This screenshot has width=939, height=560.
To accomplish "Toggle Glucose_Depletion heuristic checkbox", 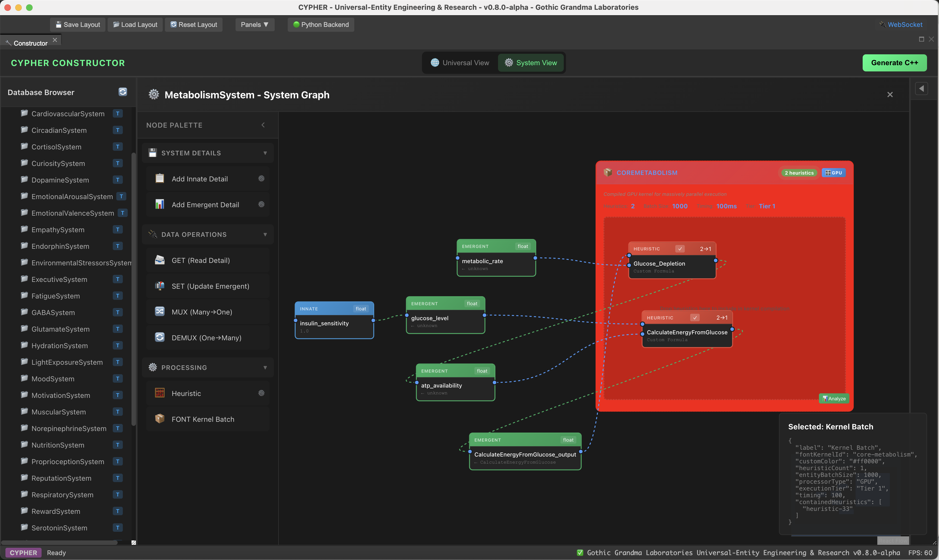I will click(680, 249).
